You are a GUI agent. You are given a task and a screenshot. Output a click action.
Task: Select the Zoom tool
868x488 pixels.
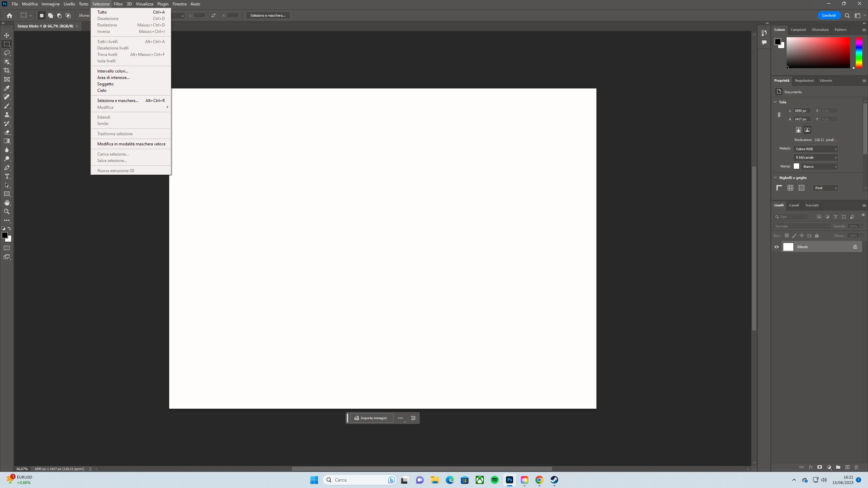pyautogui.click(x=7, y=211)
